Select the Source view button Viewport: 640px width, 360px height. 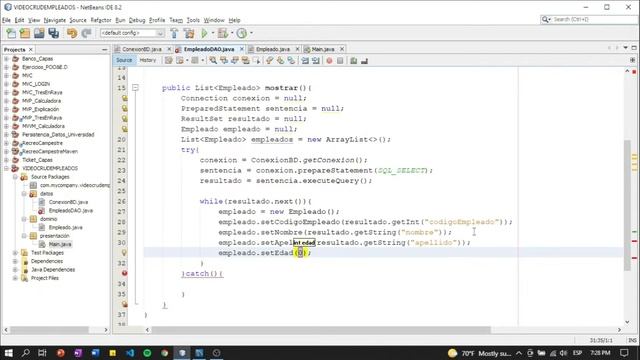(124, 60)
